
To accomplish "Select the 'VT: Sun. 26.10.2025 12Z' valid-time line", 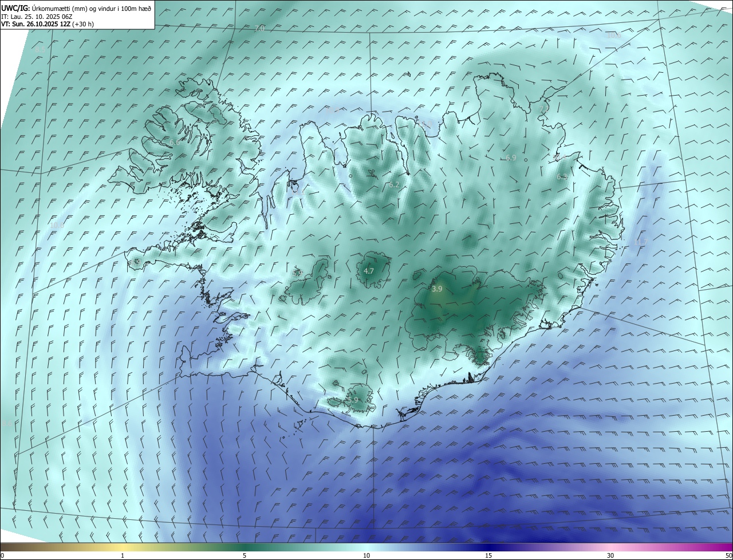I will [36, 24].
